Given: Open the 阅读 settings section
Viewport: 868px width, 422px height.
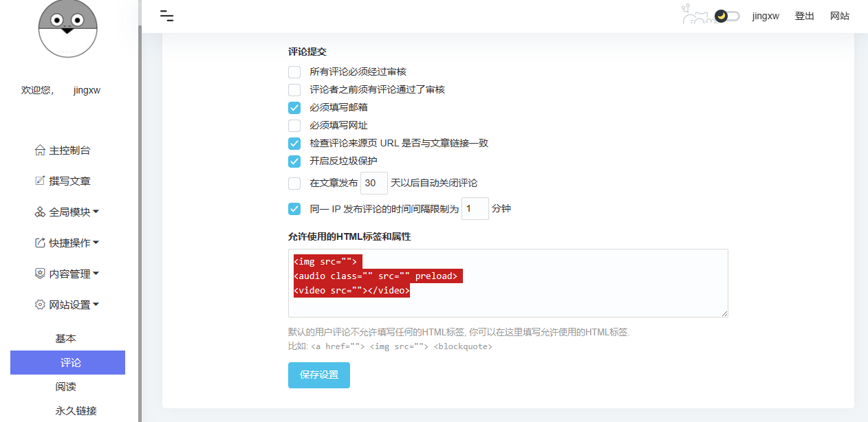Looking at the screenshot, I should [66, 386].
